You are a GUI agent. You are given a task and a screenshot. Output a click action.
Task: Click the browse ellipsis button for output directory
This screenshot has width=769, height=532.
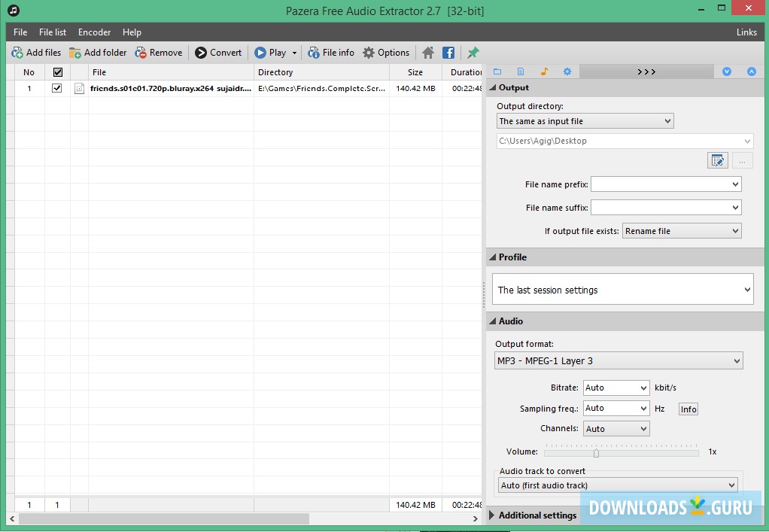[x=743, y=160]
